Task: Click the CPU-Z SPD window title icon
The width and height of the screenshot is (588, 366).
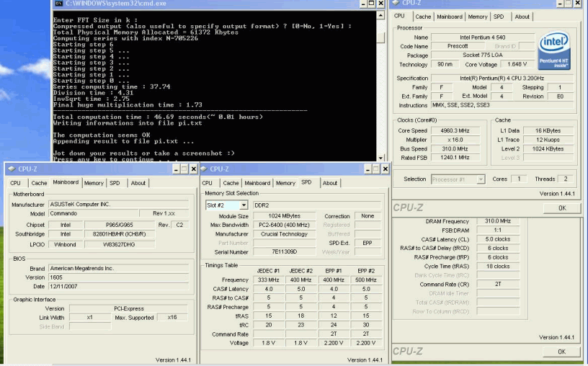Action: point(204,169)
